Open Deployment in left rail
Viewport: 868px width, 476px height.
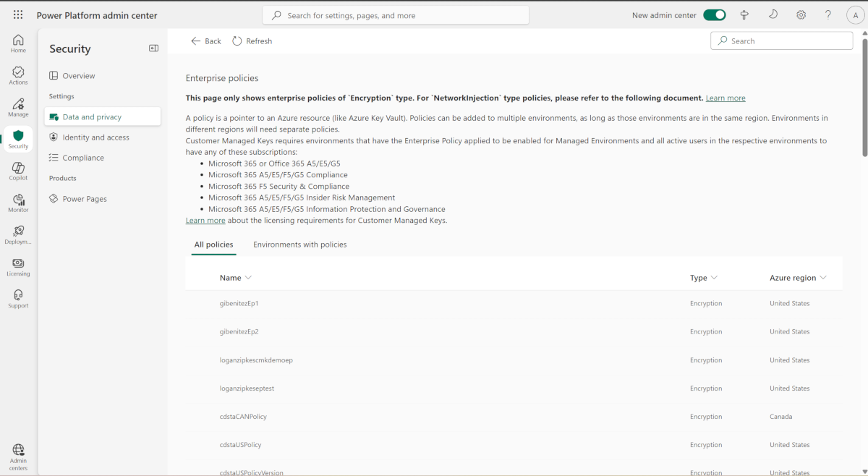pyautogui.click(x=18, y=234)
